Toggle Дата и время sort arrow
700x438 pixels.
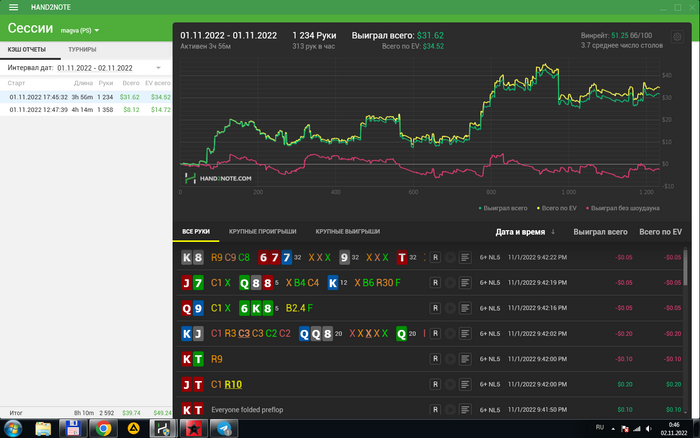(553, 232)
